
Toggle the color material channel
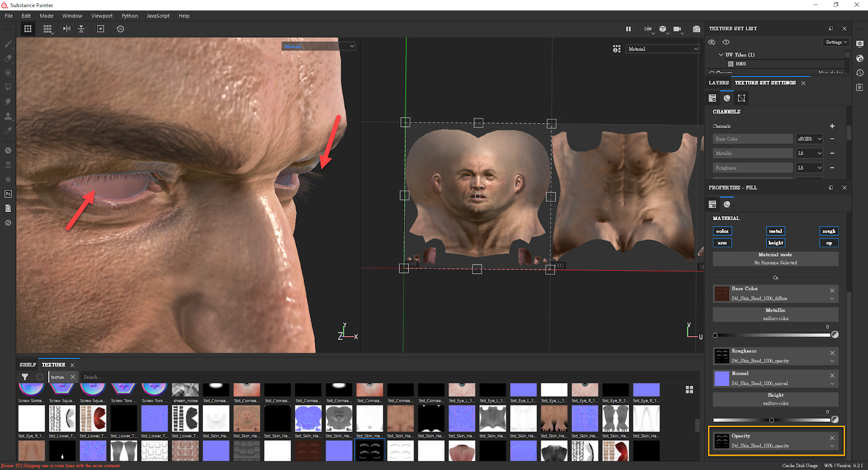722,231
